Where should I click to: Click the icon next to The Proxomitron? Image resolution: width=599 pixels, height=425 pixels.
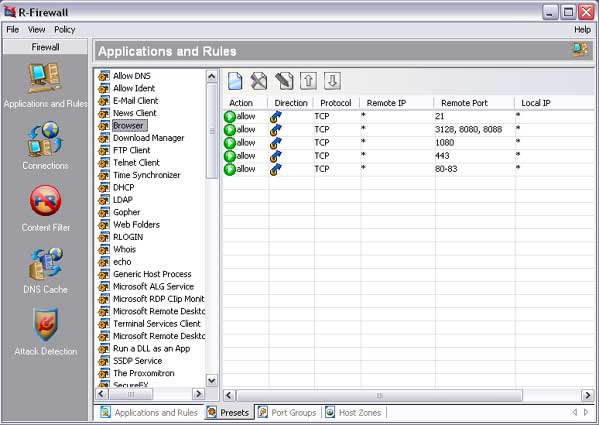pyautogui.click(x=104, y=373)
